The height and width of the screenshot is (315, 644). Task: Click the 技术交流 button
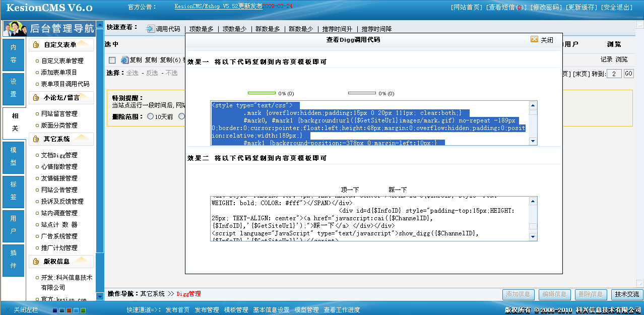click(626, 294)
